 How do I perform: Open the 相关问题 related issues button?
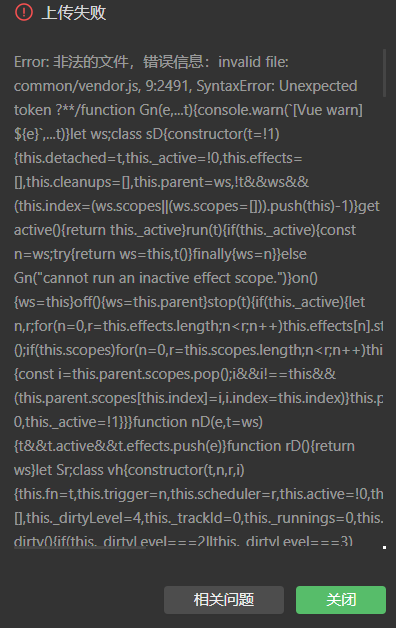(x=224, y=600)
